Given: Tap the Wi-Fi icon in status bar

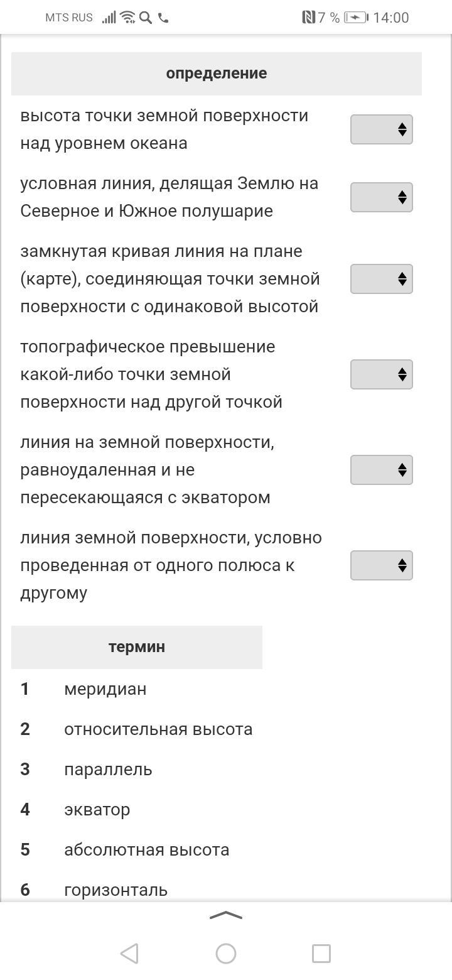Looking at the screenshot, I should pos(128,18).
